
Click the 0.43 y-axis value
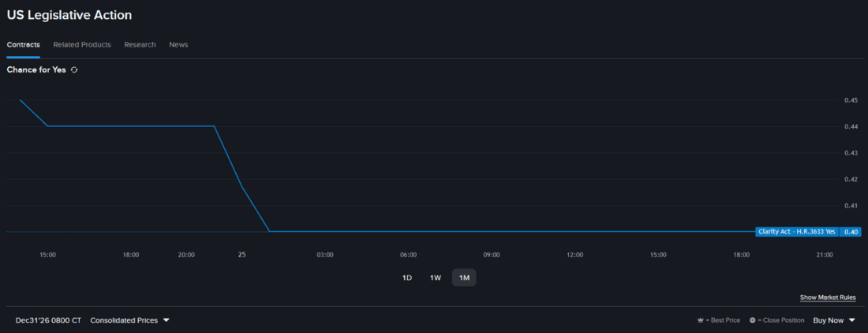pos(851,152)
